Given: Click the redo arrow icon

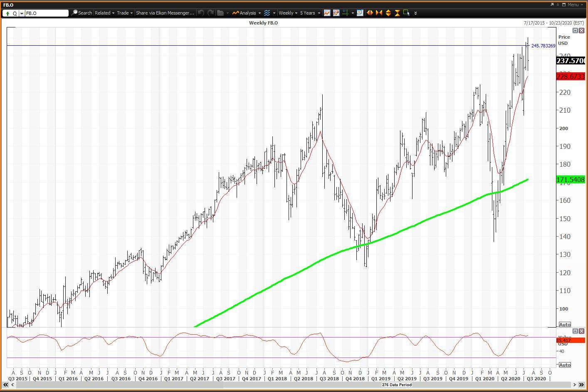Looking at the screenshot, I should click(211, 13).
